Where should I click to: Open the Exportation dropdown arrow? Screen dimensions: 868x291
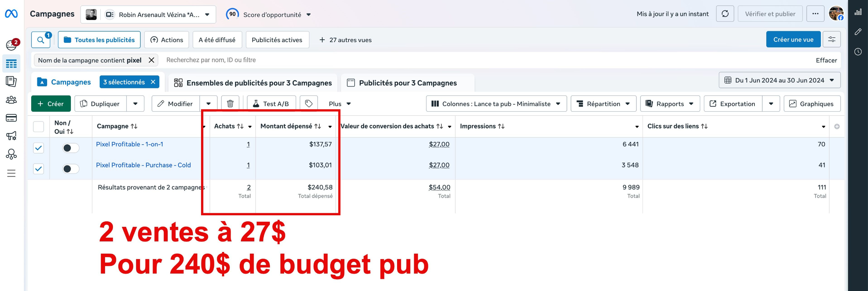(771, 104)
